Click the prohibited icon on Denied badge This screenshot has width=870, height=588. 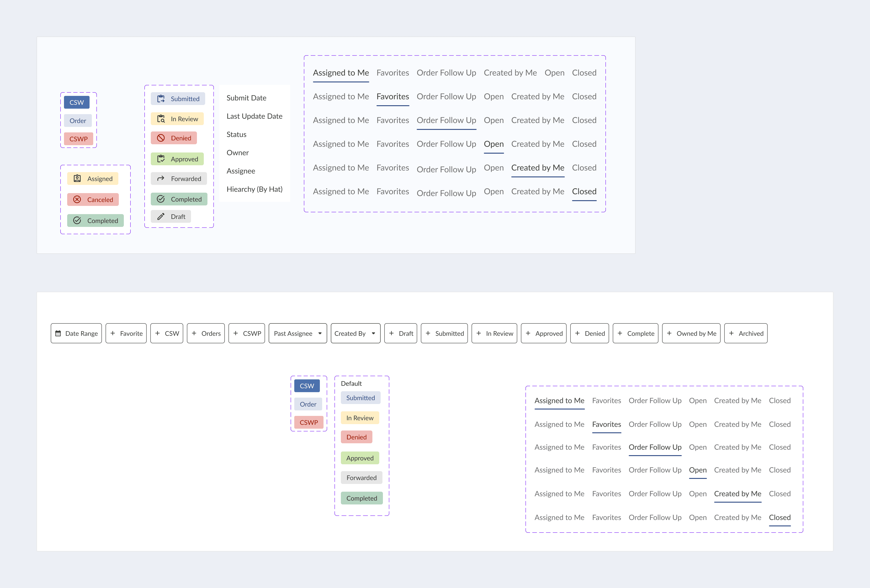tap(161, 138)
